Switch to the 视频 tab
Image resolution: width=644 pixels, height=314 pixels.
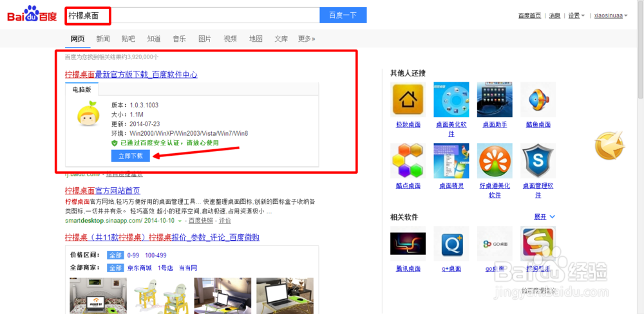point(230,39)
